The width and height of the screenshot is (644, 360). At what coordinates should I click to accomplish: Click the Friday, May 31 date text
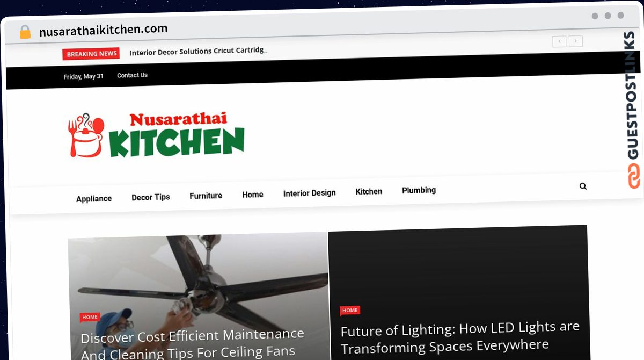[83, 76]
